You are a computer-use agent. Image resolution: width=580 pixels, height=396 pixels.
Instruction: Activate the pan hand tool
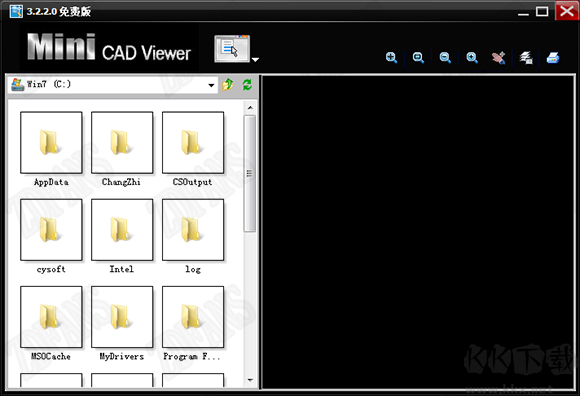pyautogui.click(x=499, y=58)
